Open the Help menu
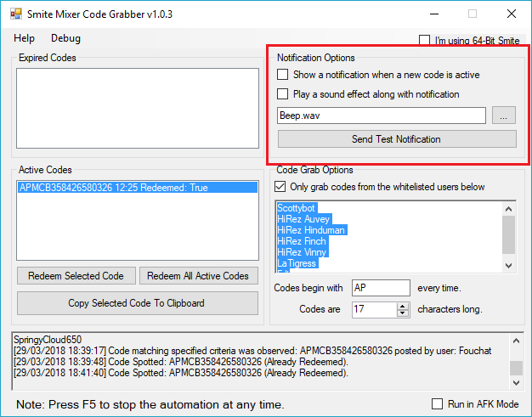Viewport: 532px width, 417px height. coord(24,38)
